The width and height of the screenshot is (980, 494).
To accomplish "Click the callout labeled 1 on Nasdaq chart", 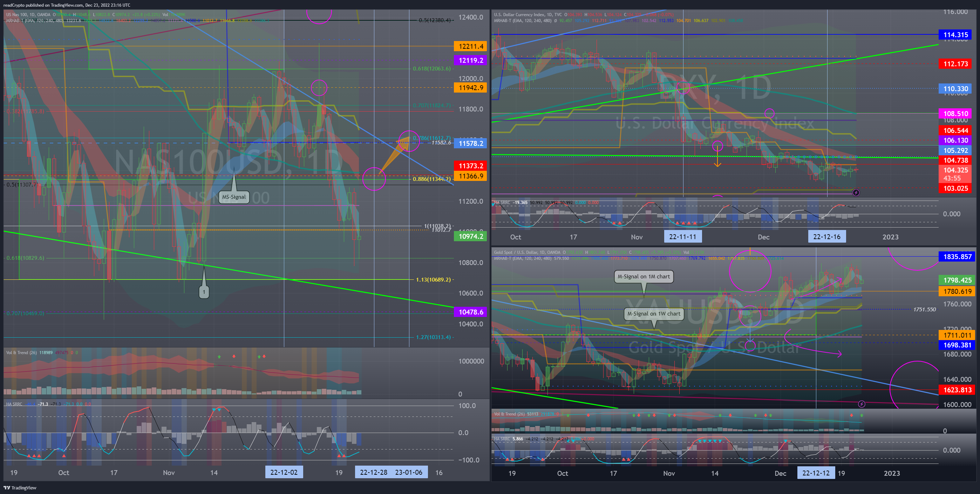I will pyautogui.click(x=204, y=292).
